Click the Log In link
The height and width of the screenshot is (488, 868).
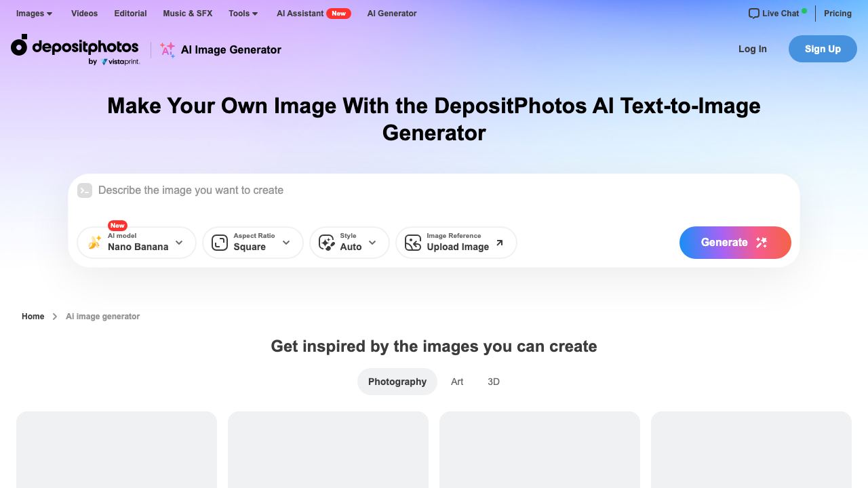pos(753,49)
